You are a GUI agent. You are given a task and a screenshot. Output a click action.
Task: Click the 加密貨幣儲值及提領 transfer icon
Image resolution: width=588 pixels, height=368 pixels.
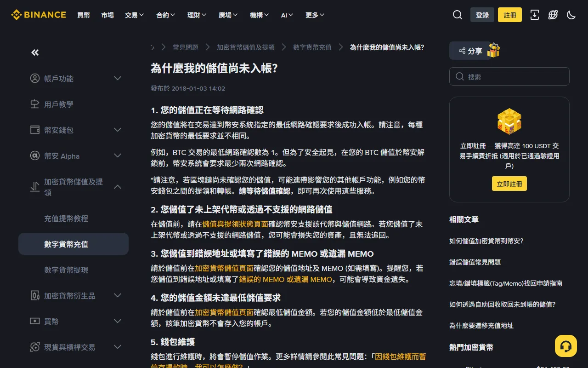click(35, 187)
